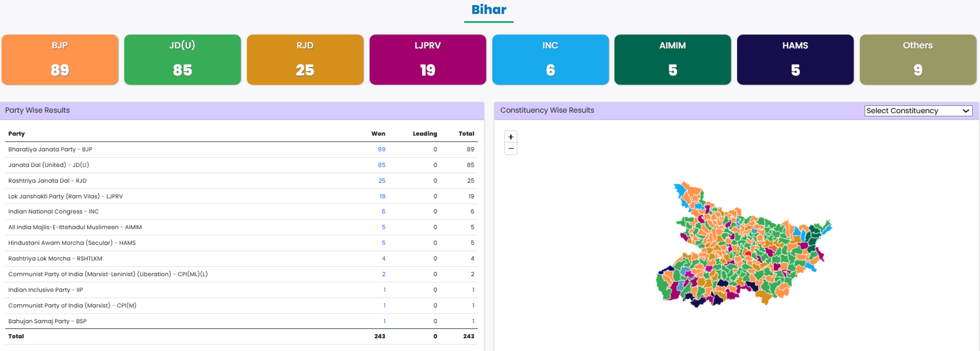This screenshot has height=351, width=980.
Task: Select the LJPRV 19 seats card
Action: tap(428, 60)
